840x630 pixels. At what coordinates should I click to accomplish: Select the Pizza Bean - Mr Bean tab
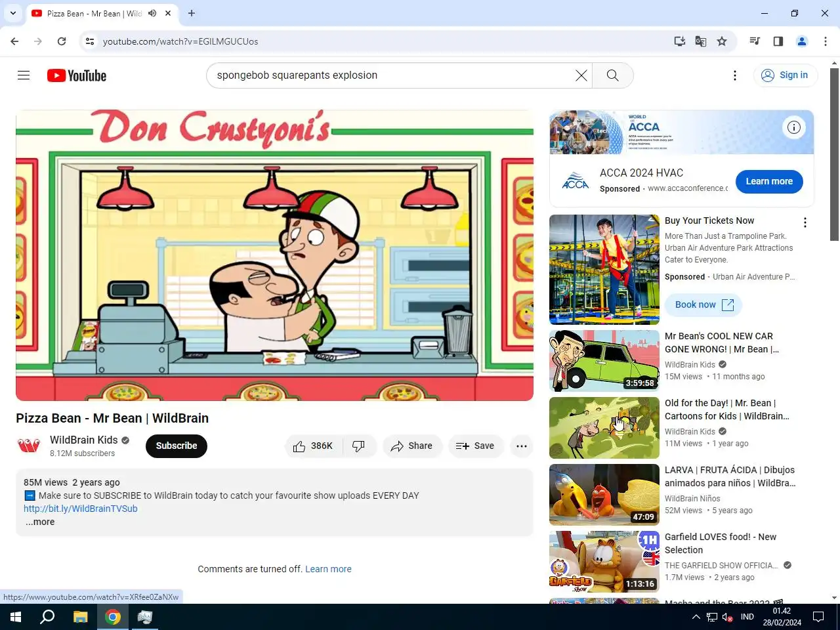pos(102,13)
